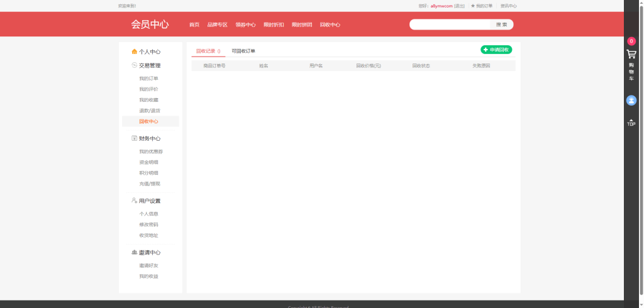
Task: Open 收货地址 in the sidebar
Action: [148, 235]
